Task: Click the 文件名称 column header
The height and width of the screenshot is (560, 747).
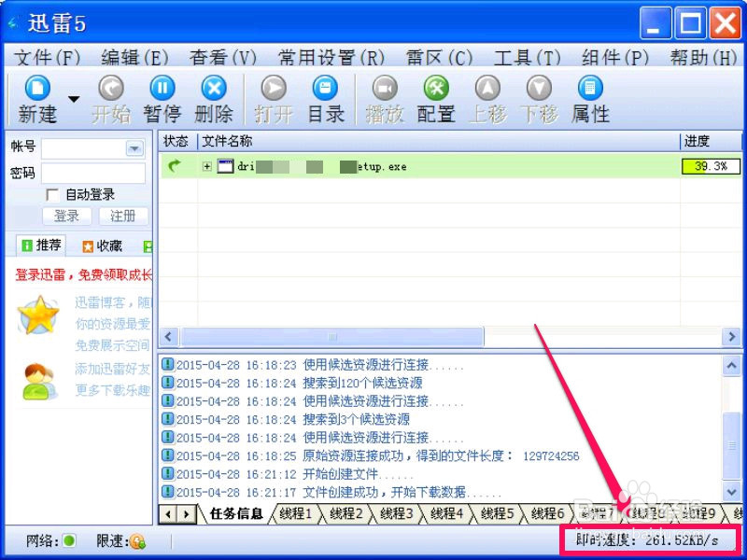Action: [438, 141]
